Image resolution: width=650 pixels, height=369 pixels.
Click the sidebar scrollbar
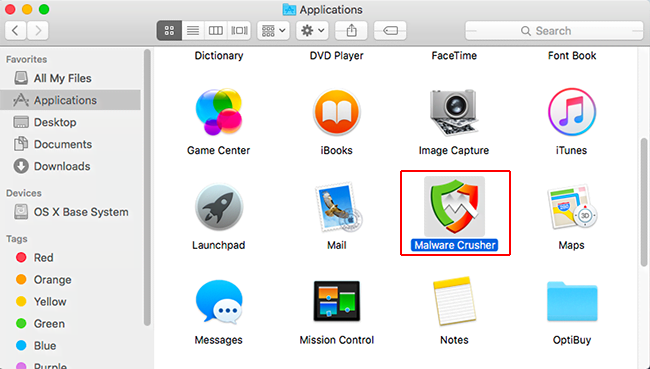147,187
